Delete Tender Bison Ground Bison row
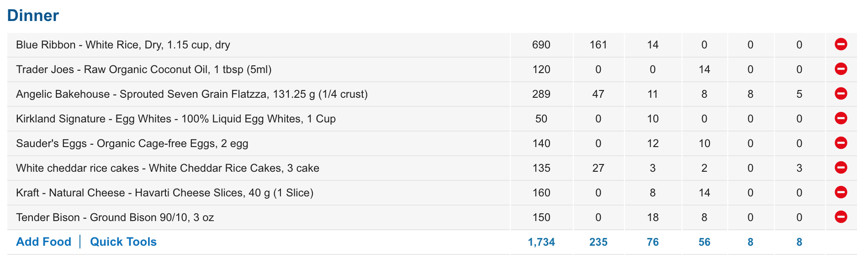The height and width of the screenshot is (264, 868). (841, 217)
